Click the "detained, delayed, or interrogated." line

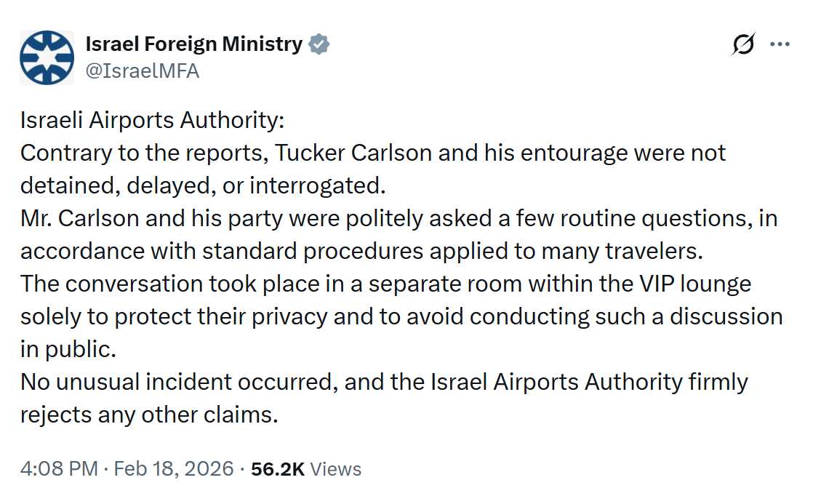point(202,185)
